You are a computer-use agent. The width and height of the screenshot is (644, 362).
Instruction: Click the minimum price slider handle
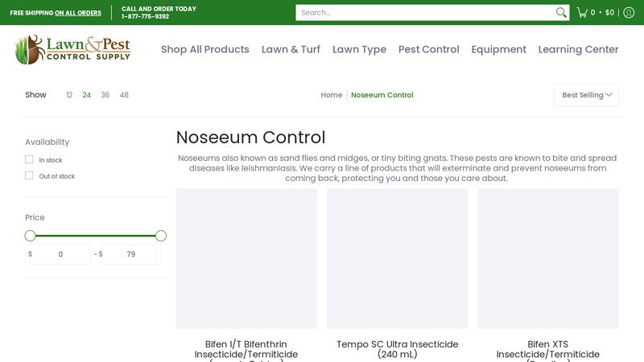click(x=30, y=236)
